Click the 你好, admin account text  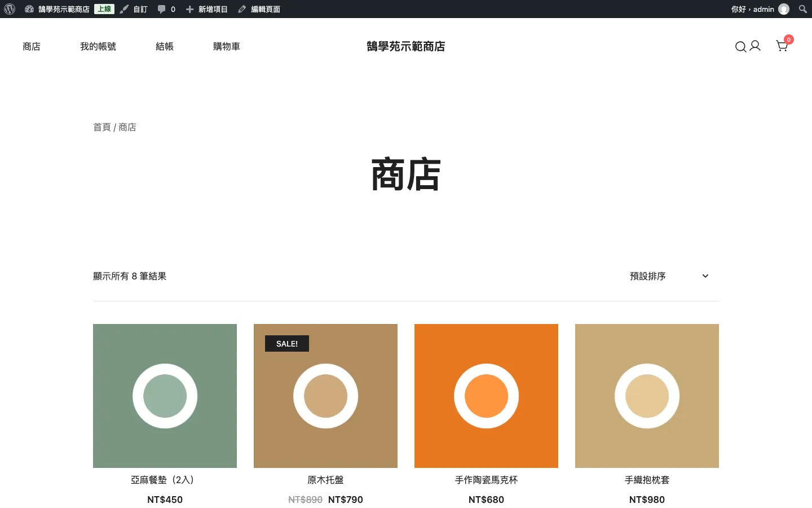pyautogui.click(x=753, y=9)
